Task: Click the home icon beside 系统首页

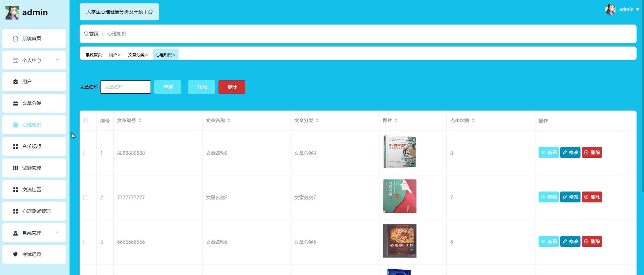Action: click(15, 39)
